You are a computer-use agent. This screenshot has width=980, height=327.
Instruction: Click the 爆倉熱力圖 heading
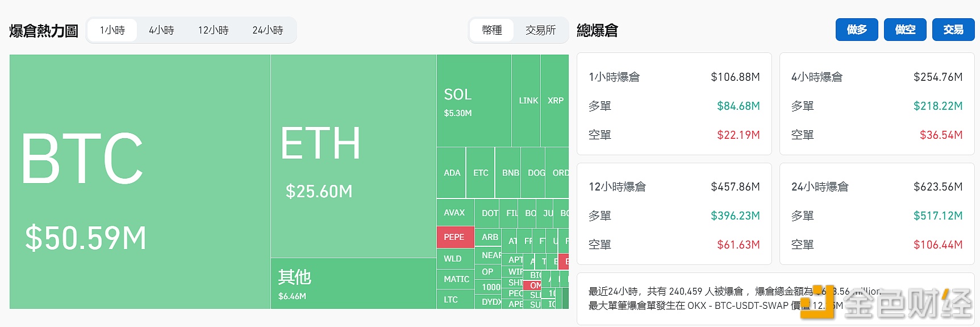pos(44,31)
